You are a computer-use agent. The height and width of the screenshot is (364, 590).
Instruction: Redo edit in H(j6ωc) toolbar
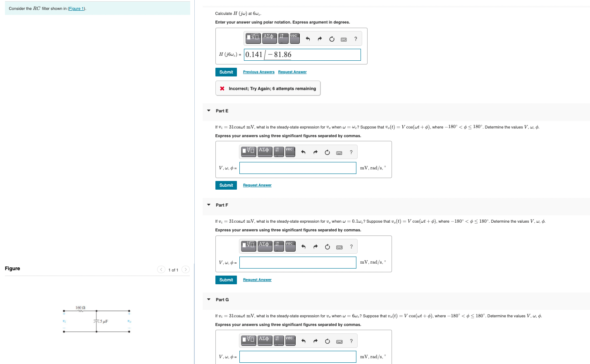(319, 39)
